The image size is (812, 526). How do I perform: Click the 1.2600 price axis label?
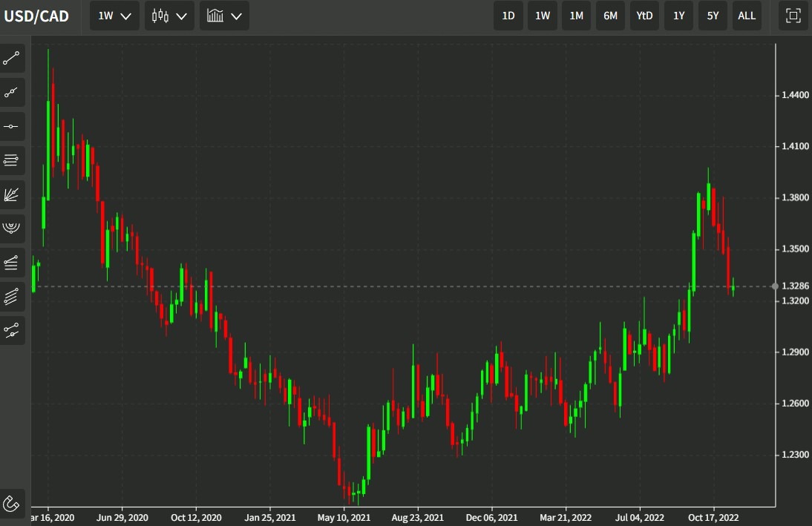pos(795,404)
